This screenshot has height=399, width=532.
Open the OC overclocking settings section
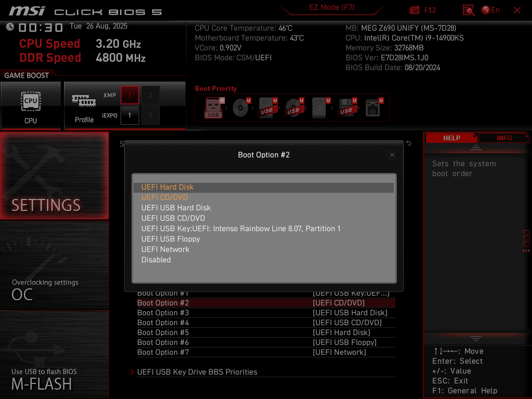[54, 265]
